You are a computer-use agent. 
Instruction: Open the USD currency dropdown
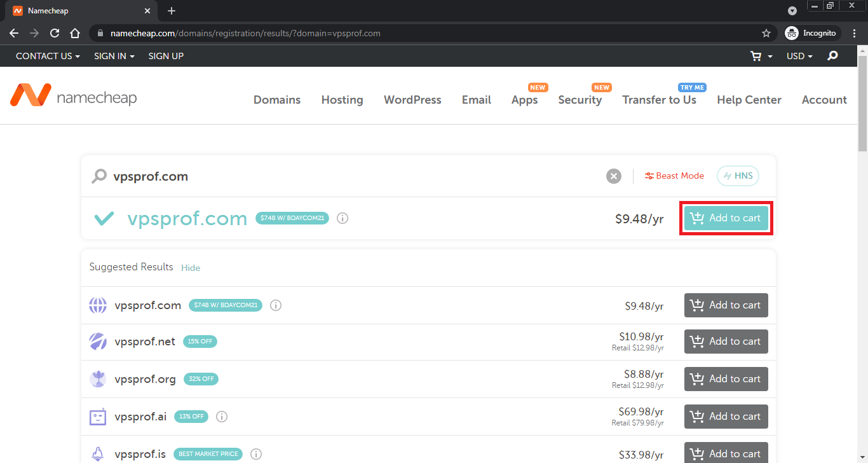pos(799,56)
